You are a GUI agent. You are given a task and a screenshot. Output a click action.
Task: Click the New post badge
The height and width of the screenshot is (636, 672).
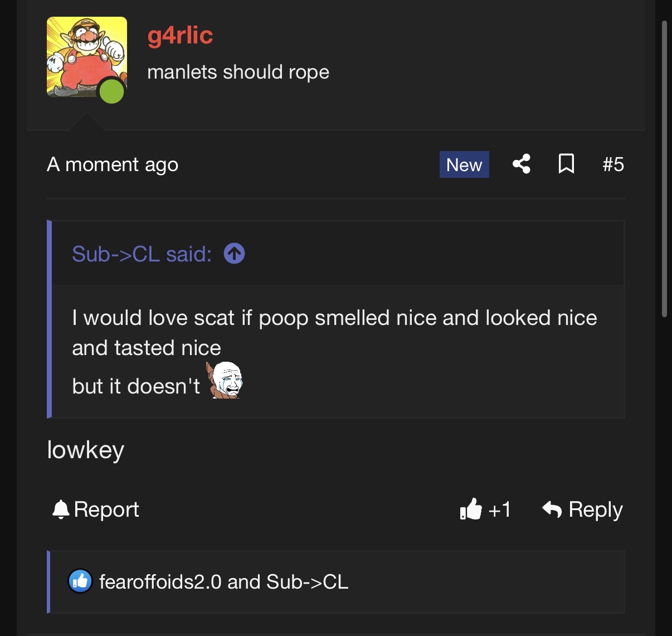tap(464, 164)
